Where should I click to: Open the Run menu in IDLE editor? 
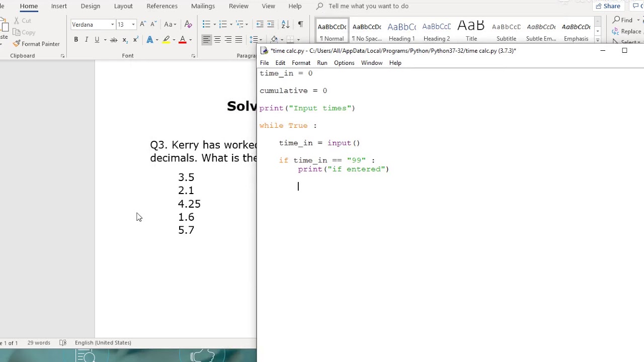(322, 63)
